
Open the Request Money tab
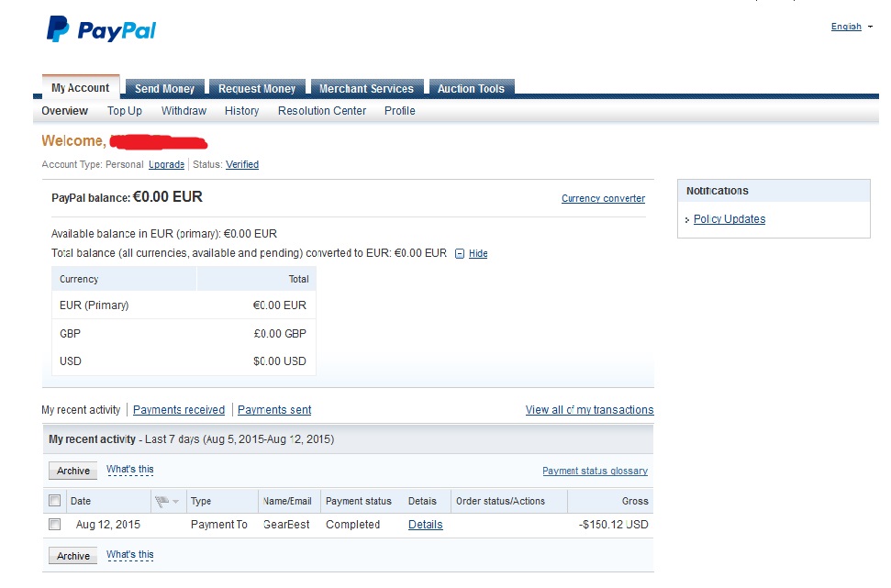[x=257, y=89]
